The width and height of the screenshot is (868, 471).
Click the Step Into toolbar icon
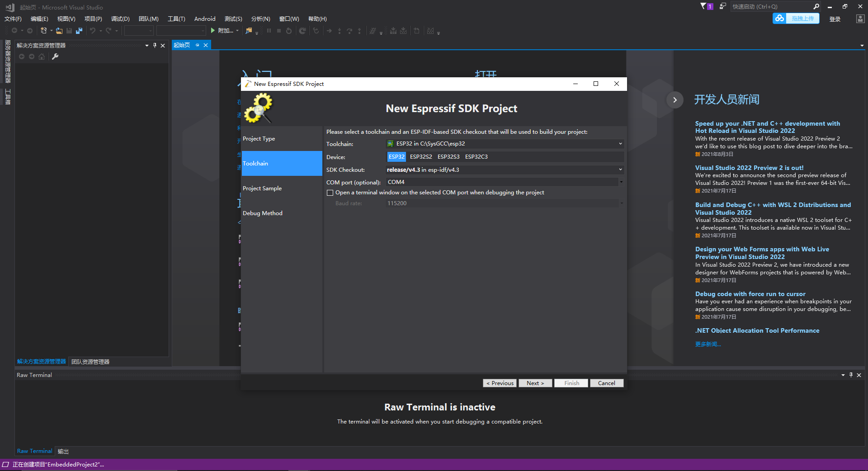pos(340,31)
